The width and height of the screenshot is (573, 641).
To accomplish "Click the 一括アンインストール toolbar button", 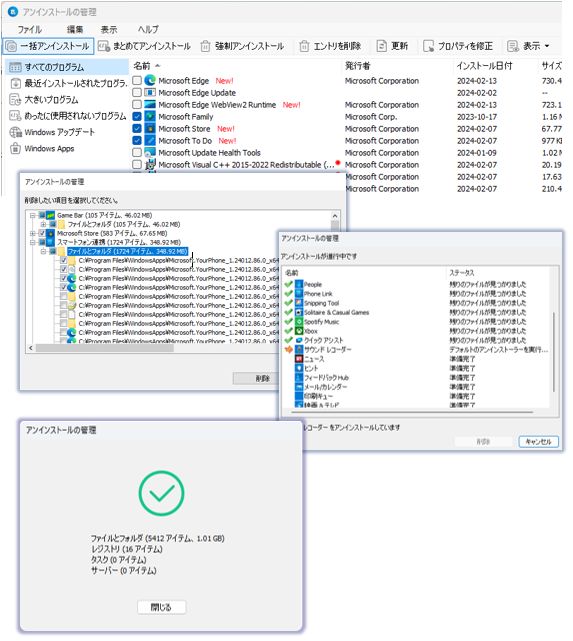I will pyautogui.click(x=48, y=46).
